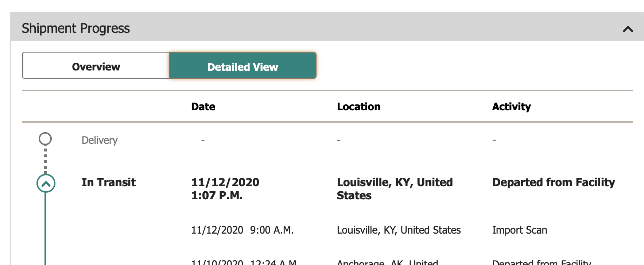This screenshot has height=265, width=644.
Task: Click the Date column header
Action: tap(203, 107)
